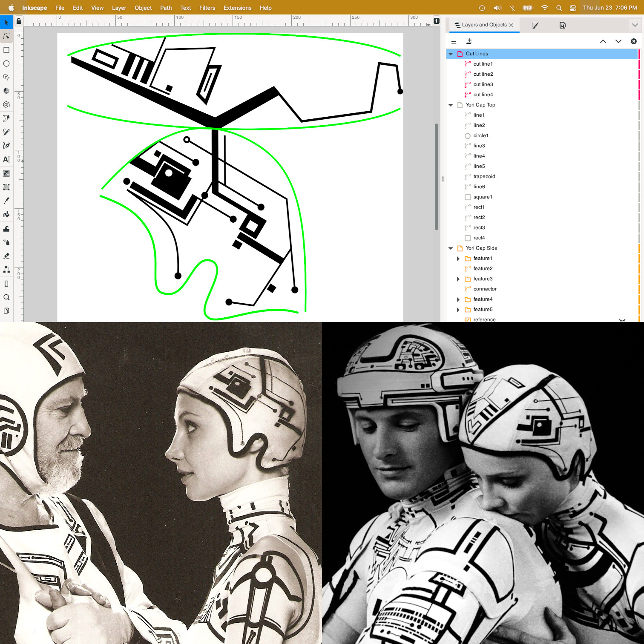Select the Pages tool
This screenshot has height=644, width=644.
[6, 311]
